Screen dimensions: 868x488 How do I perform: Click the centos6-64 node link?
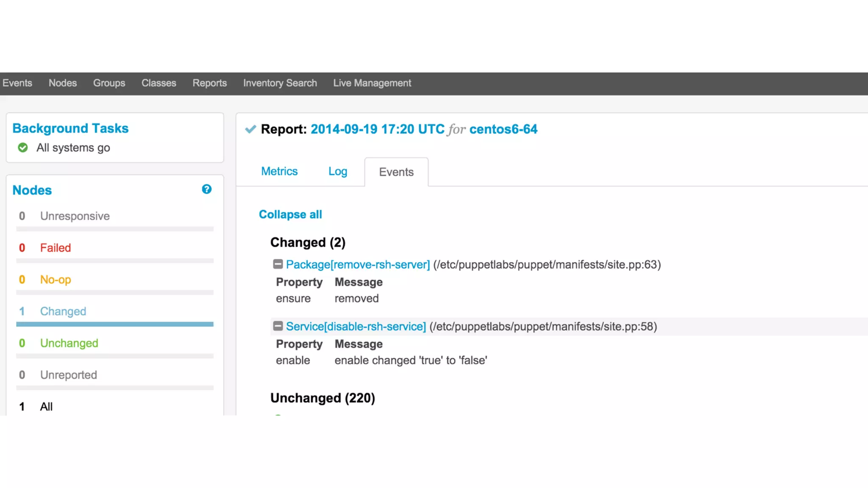pyautogui.click(x=503, y=129)
